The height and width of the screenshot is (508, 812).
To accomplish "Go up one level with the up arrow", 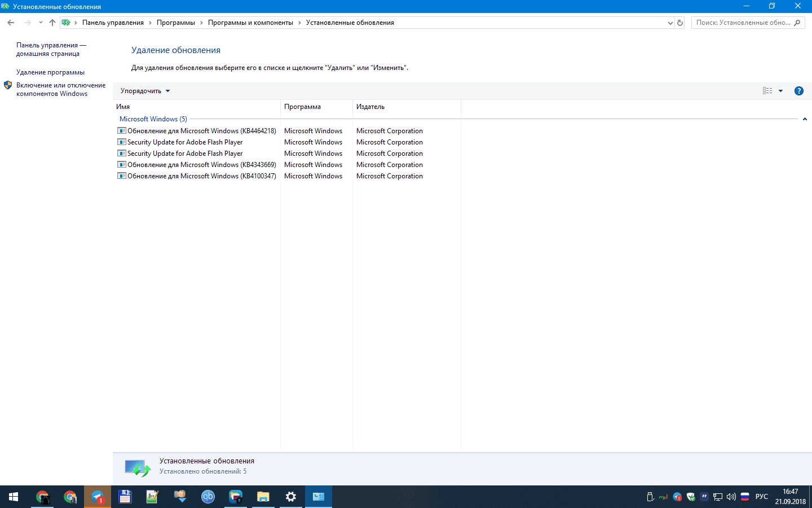I will pyautogui.click(x=52, y=23).
